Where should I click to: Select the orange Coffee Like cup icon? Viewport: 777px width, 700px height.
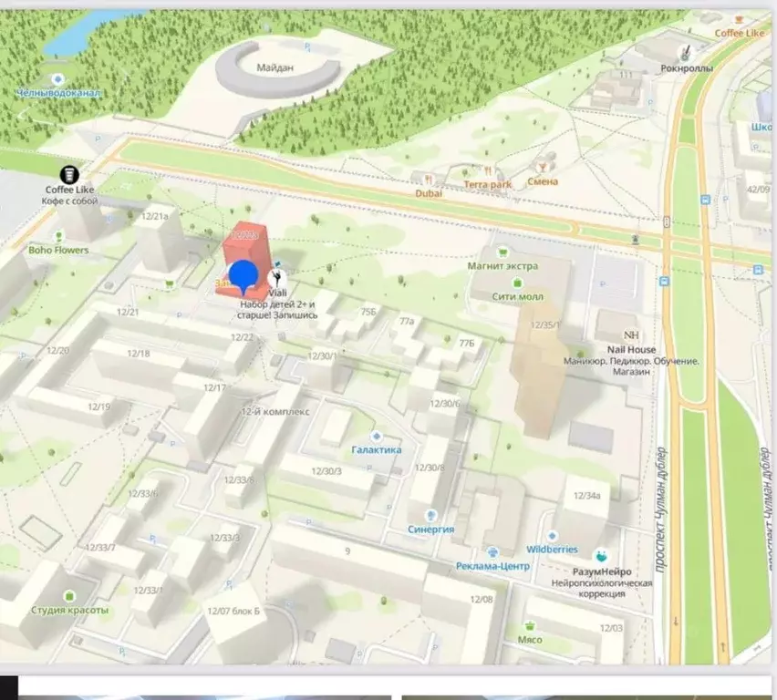click(739, 20)
